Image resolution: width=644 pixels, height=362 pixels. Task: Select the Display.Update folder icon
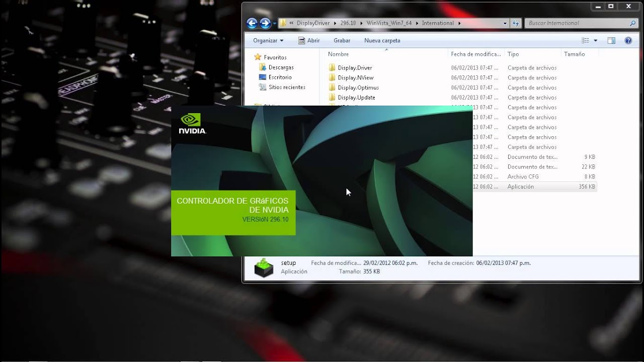[332, 98]
